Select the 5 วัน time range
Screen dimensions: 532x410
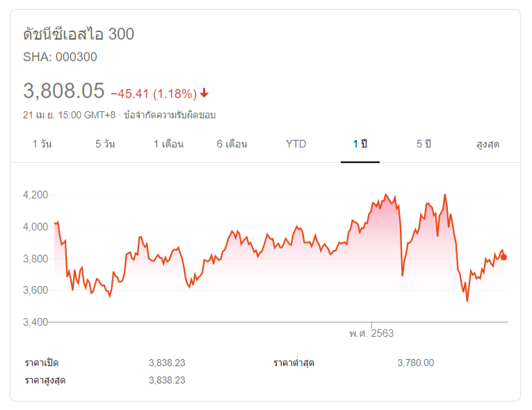pos(105,144)
